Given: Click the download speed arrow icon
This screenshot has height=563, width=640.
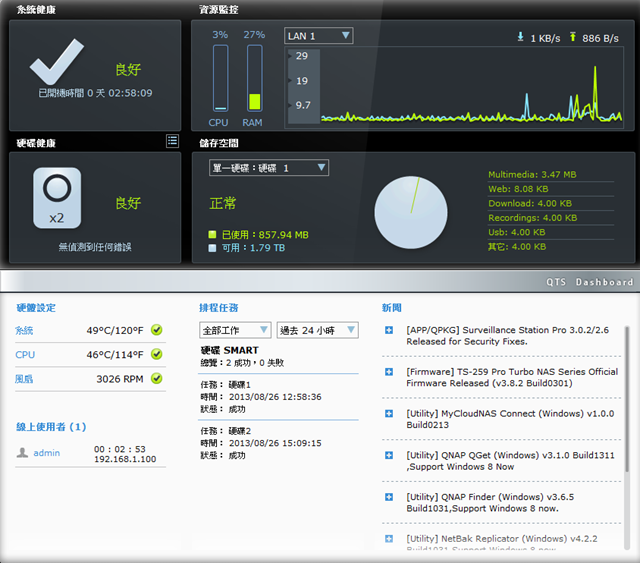Looking at the screenshot, I should point(520,37).
